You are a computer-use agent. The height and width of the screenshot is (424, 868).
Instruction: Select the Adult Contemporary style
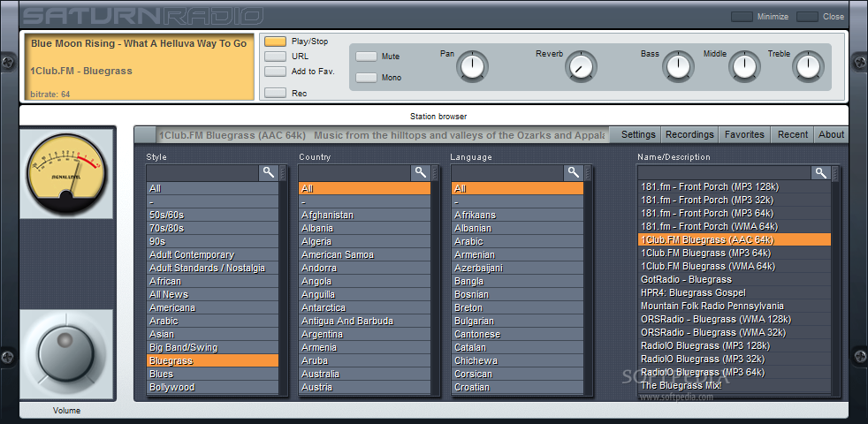(212, 254)
